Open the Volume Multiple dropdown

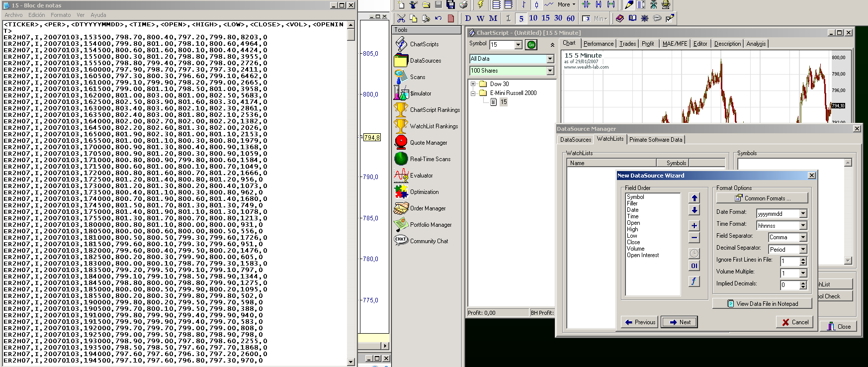coord(803,274)
